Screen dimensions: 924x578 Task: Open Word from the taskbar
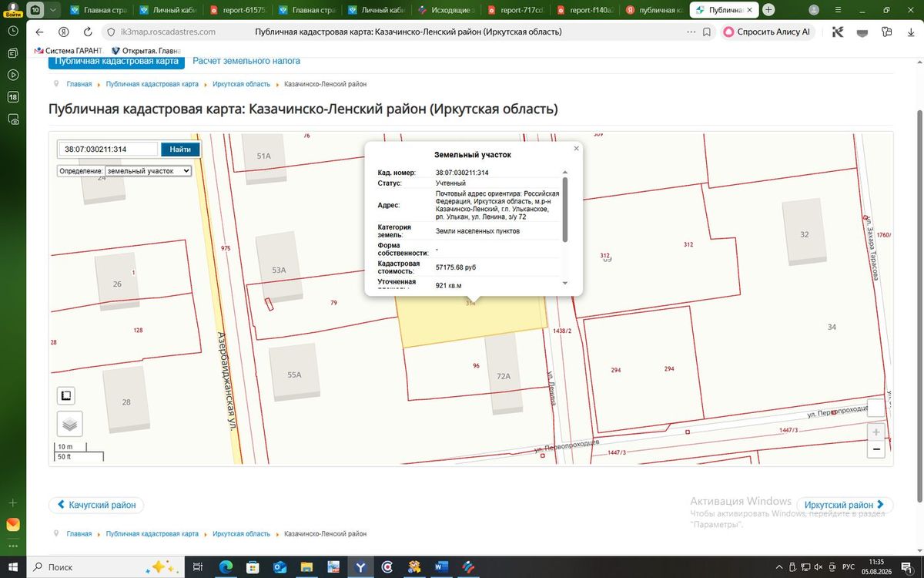pos(441,566)
